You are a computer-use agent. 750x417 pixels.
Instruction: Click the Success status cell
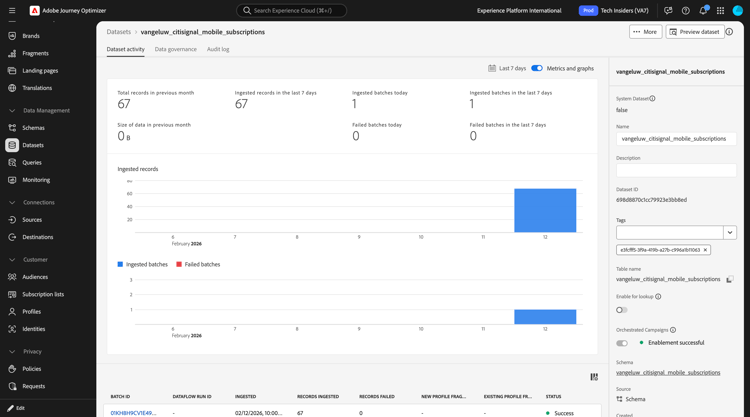point(560,413)
